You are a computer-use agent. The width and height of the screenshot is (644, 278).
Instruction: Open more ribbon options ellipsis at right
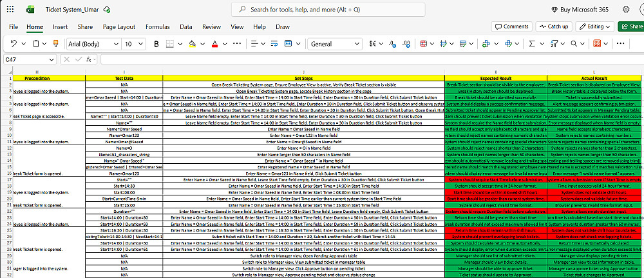coord(620,44)
